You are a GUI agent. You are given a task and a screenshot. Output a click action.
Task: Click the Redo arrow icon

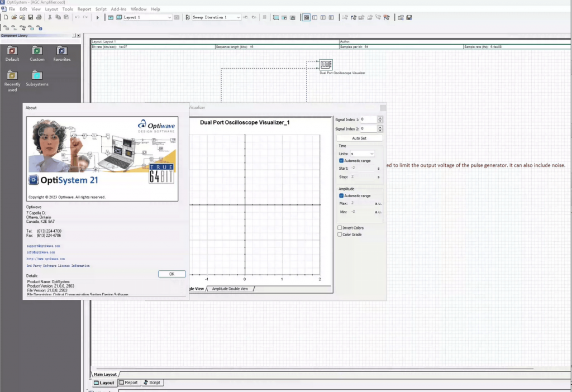click(85, 17)
